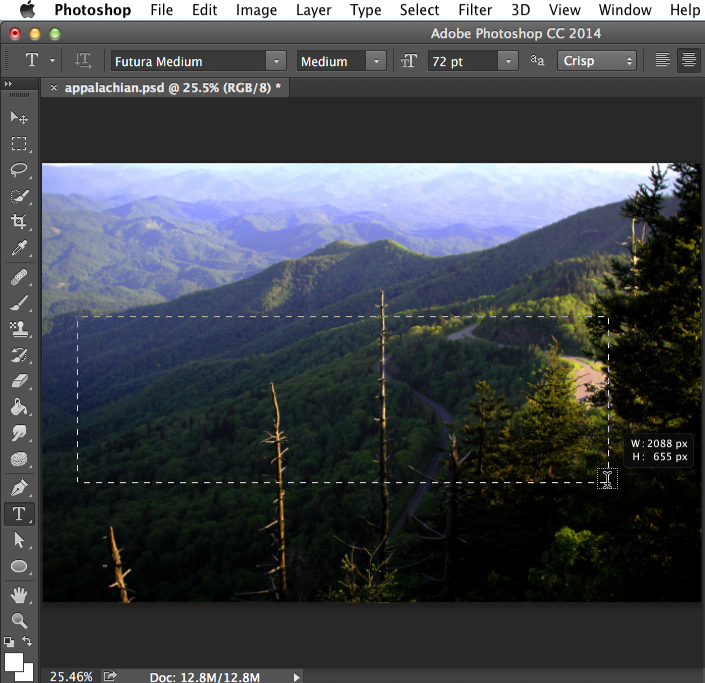The image size is (705, 683).
Task: Select the Sponge tool
Action: point(19,460)
